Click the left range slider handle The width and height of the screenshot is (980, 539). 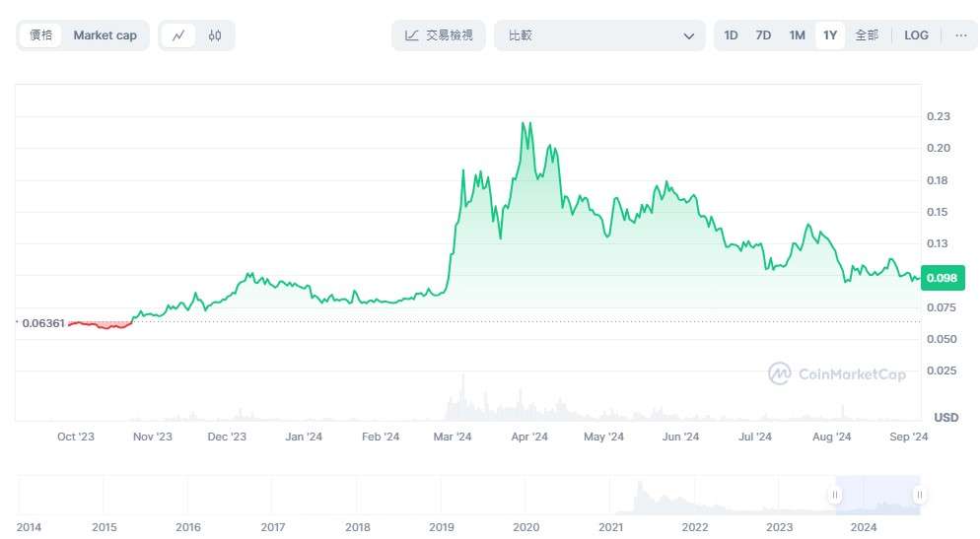point(836,495)
